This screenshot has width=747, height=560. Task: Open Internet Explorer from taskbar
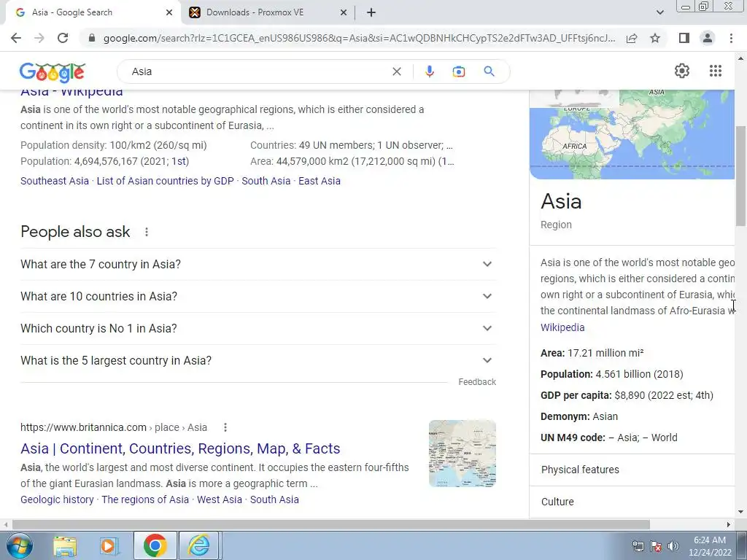point(198,545)
